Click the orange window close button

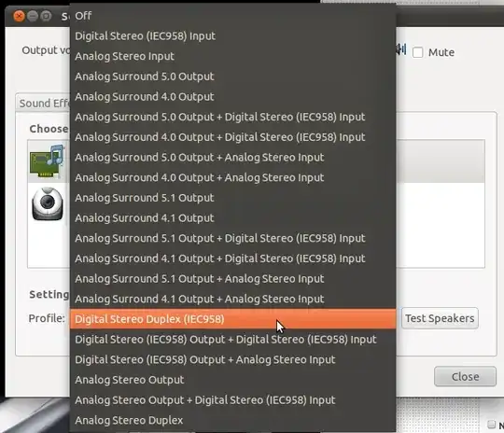click(19, 16)
